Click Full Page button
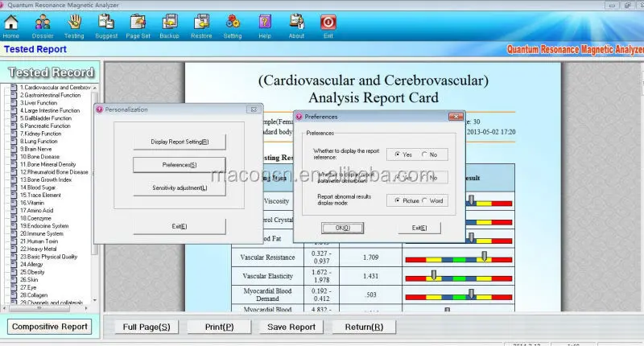The image size is (644, 346). pyautogui.click(x=147, y=327)
